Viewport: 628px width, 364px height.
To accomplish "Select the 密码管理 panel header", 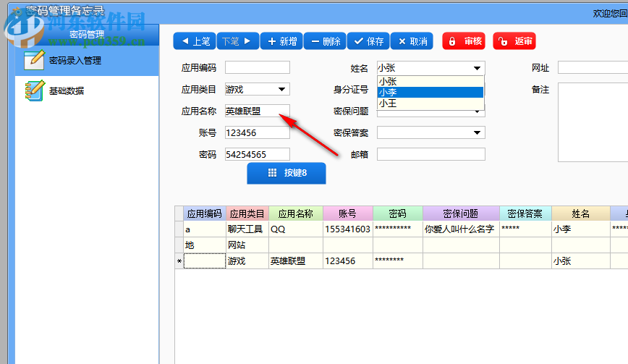I will click(87, 35).
